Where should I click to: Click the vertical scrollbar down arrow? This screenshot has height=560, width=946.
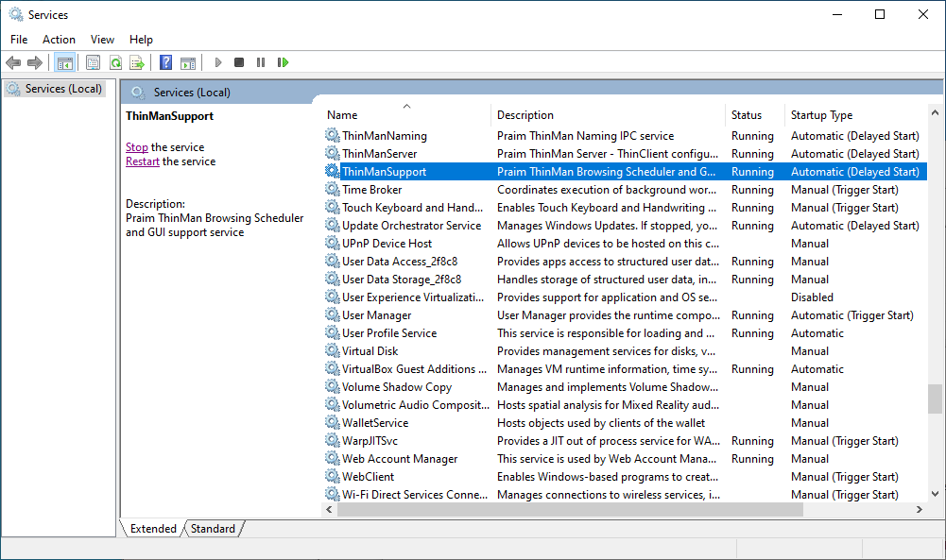[x=935, y=494]
